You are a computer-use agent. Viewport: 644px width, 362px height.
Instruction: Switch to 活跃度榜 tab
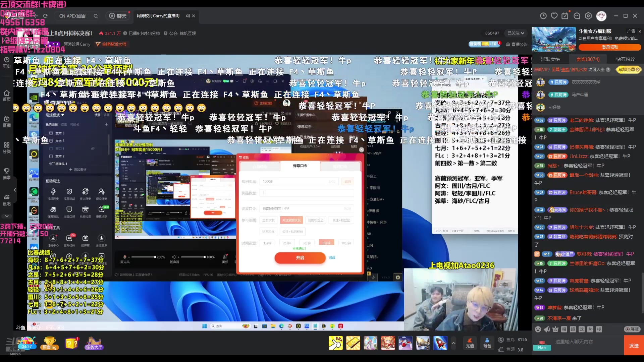click(x=550, y=59)
